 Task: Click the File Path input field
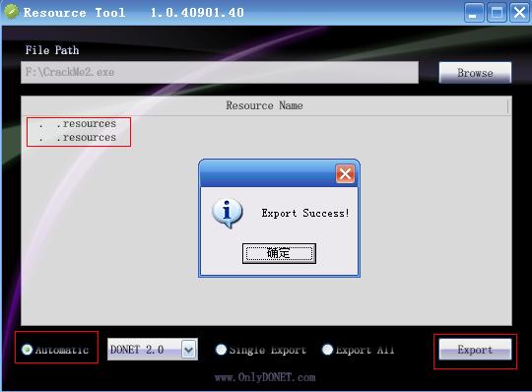[x=220, y=72]
